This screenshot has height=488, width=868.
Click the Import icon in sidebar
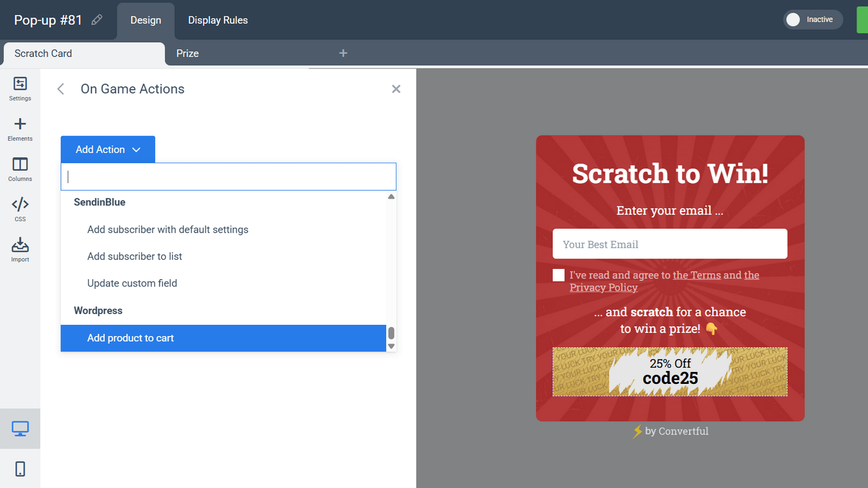20,249
